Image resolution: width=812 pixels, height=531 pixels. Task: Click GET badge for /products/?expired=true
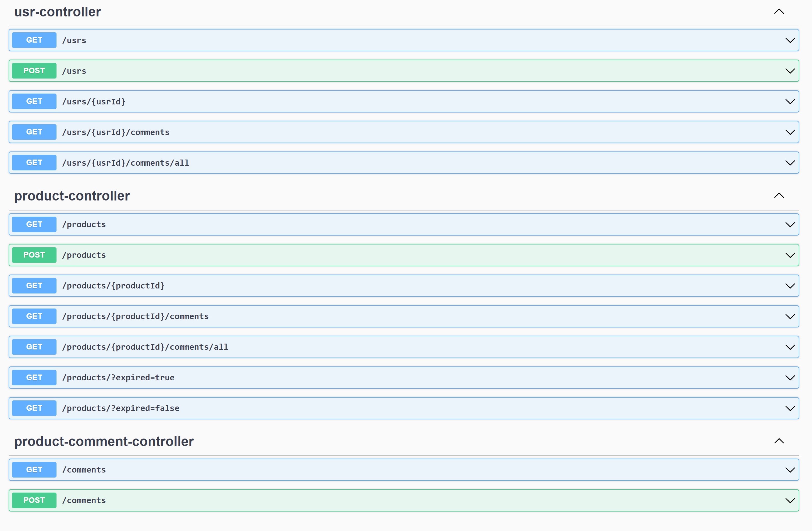(x=34, y=377)
